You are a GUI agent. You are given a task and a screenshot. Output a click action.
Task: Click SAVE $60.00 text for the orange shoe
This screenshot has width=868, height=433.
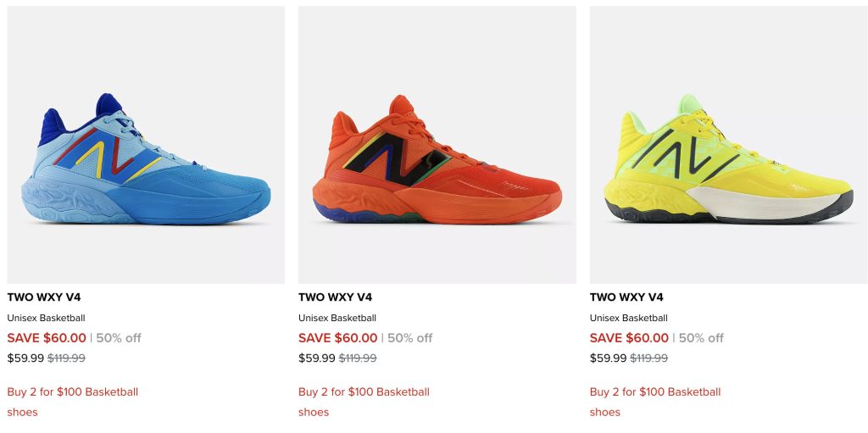[x=338, y=338]
